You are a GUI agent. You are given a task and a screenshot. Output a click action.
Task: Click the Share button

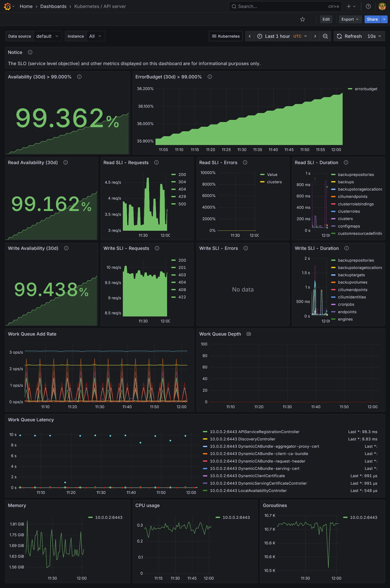(372, 19)
